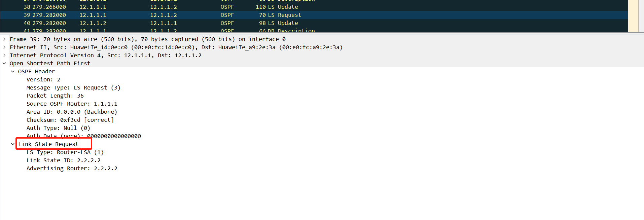644x220 pixels.
Task: Expand the Ethernet II section
Action: pos(4,47)
